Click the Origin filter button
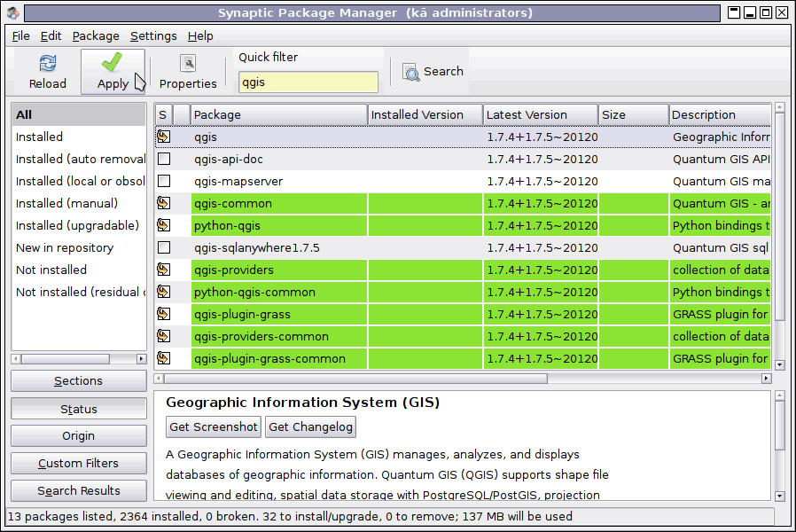Viewport: 796px width, 532px height. pos(79,435)
